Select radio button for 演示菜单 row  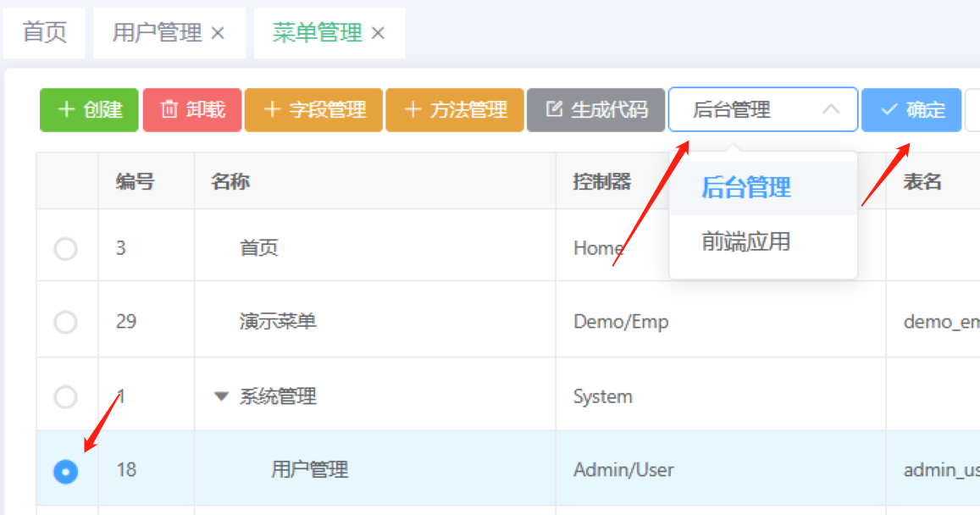click(65, 322)
